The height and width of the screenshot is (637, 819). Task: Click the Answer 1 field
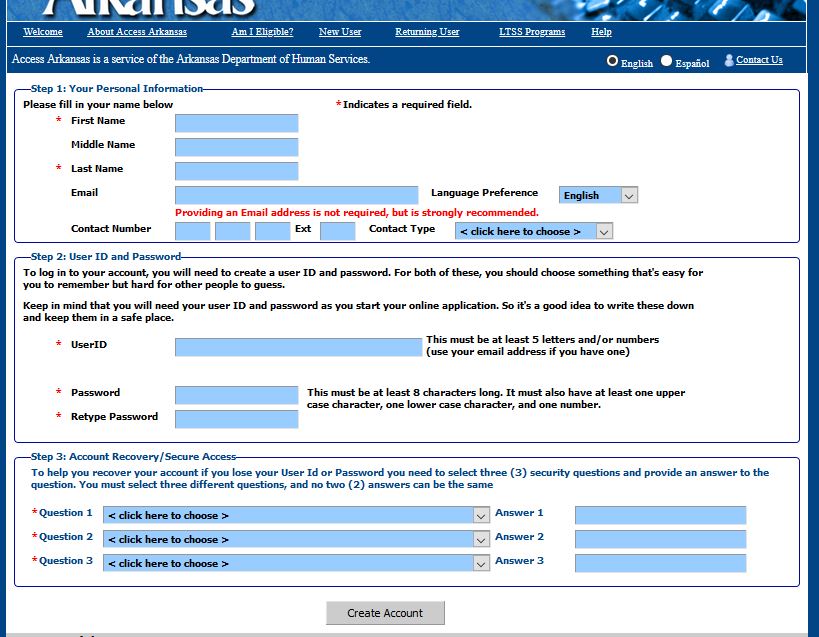[661, 515]
